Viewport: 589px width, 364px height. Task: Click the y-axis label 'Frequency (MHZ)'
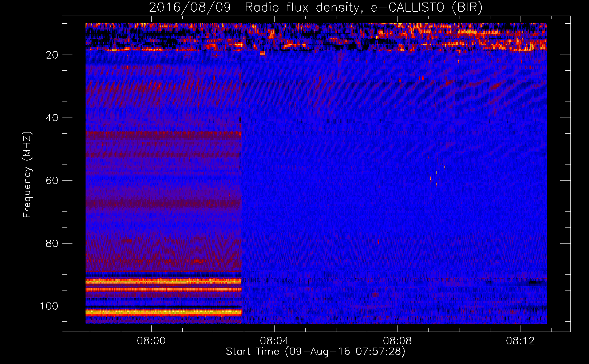pos(27,174)
